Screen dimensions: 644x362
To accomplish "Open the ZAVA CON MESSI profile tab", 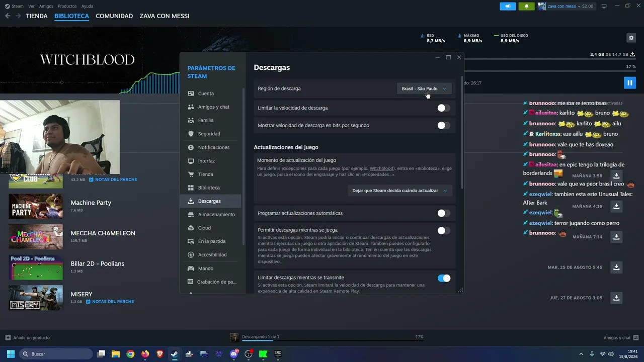I will coord(165,16).
